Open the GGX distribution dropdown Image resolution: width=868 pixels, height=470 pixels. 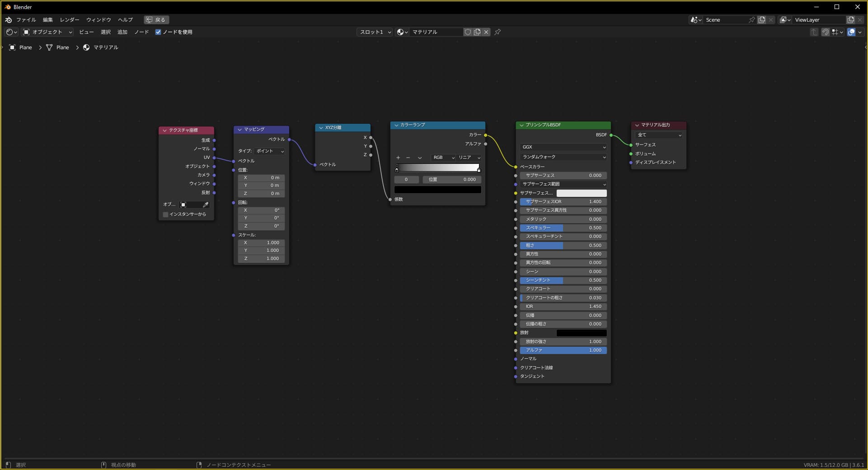pos(563,147)
